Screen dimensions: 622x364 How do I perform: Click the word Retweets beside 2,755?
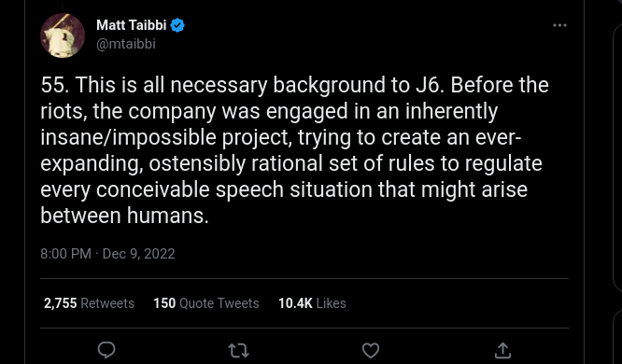107,303
